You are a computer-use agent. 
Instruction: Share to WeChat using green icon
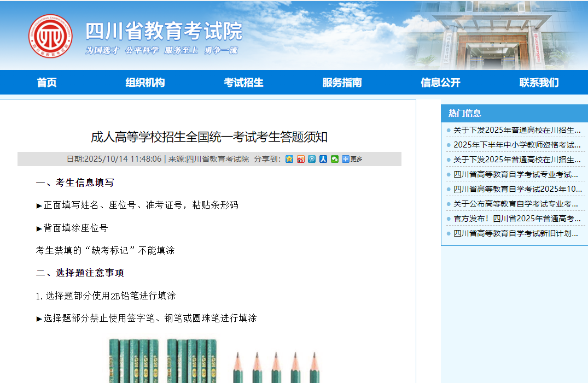(x=334, y=159)
